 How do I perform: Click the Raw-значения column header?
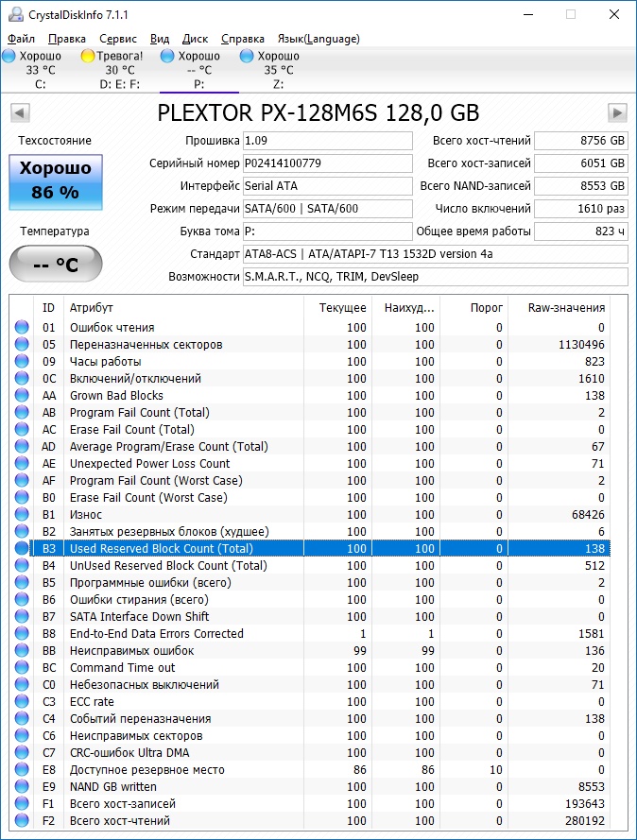pyautogui.click(x=560, y=307)
